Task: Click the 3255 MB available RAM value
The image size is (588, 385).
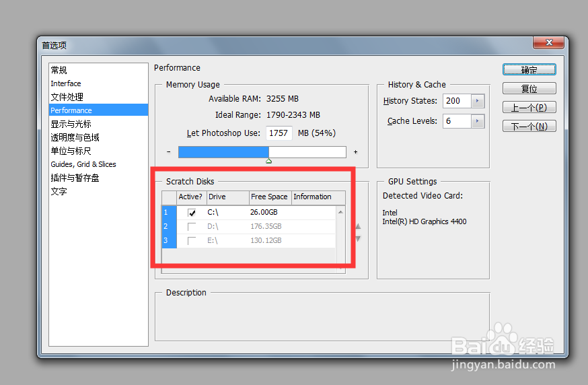Action: pyautogui.click(x=283, y=99)
